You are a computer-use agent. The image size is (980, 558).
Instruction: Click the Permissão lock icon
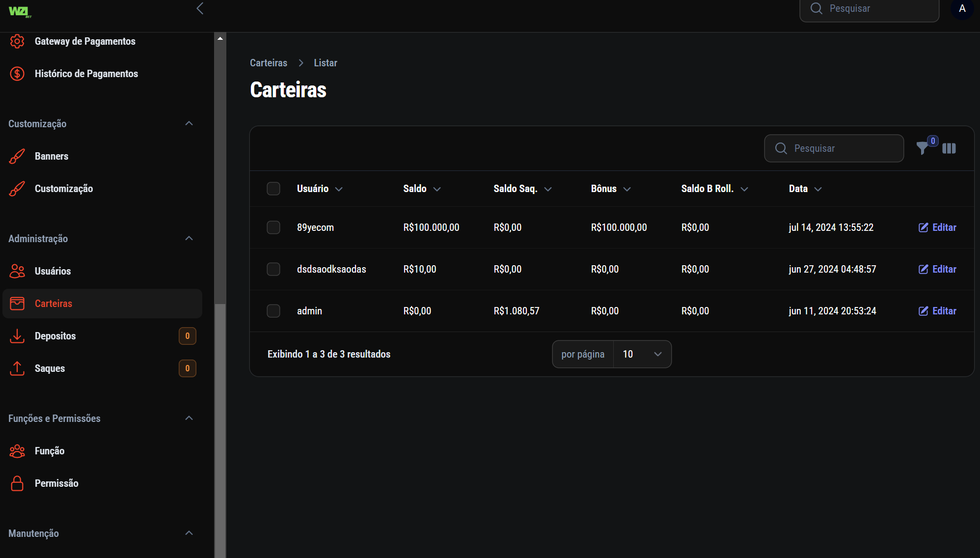pos(17,483)
